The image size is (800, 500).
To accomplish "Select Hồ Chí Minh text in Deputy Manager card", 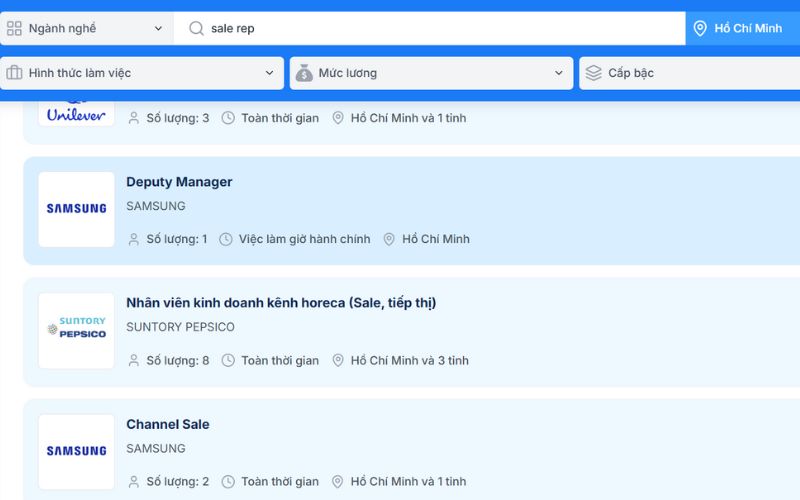I will pyautogui.click(x=436, y=239).
